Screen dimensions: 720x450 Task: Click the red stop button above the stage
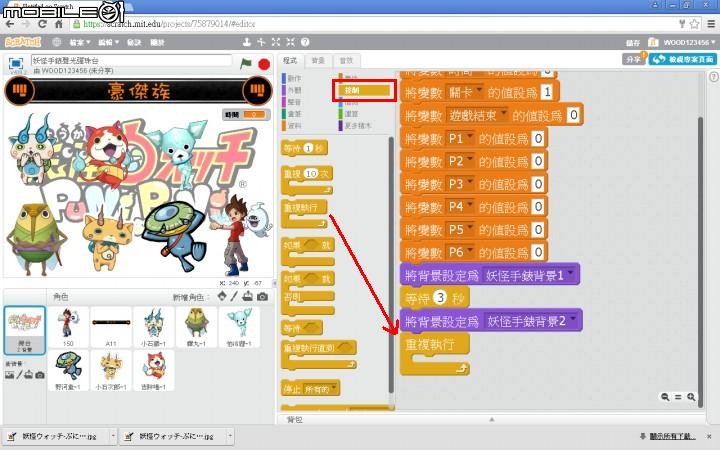pos(264,64)
